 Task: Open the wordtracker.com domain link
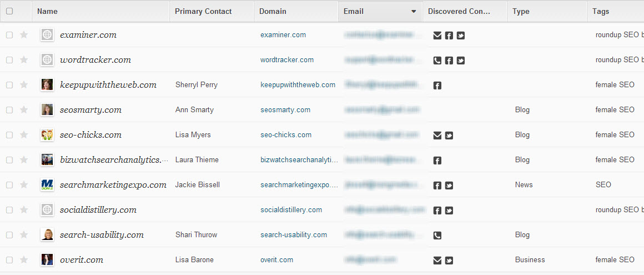[x=286, y=60]
